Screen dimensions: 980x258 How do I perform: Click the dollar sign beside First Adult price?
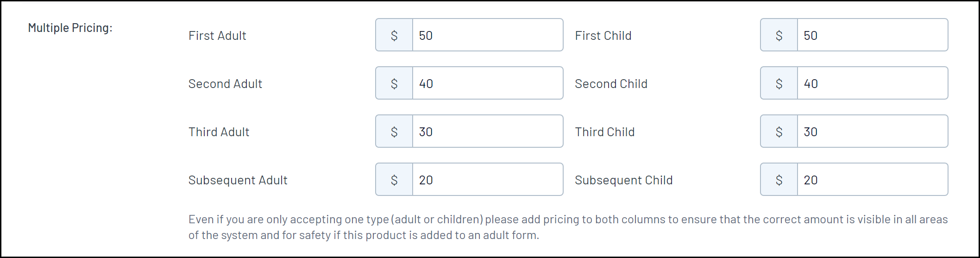pyautogui.click(x=394, y=35)
